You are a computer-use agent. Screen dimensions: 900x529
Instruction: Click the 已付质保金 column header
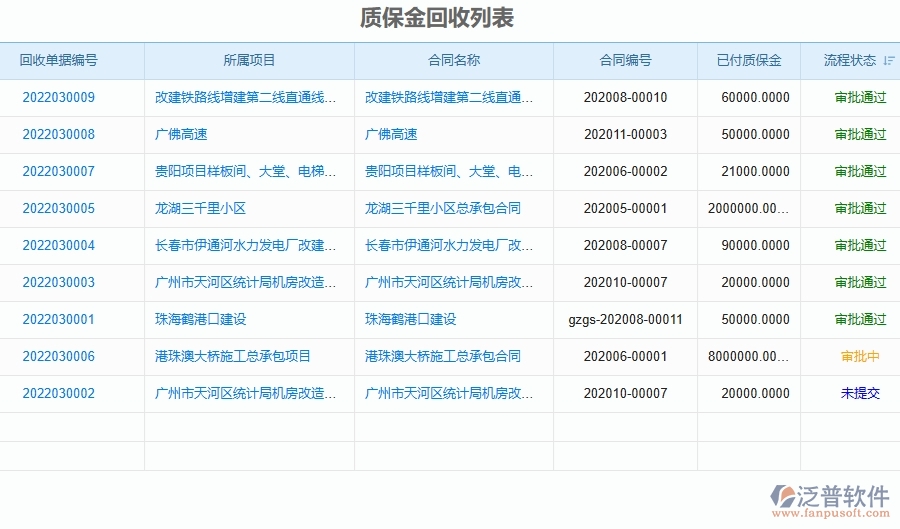(x=748, y=61)
